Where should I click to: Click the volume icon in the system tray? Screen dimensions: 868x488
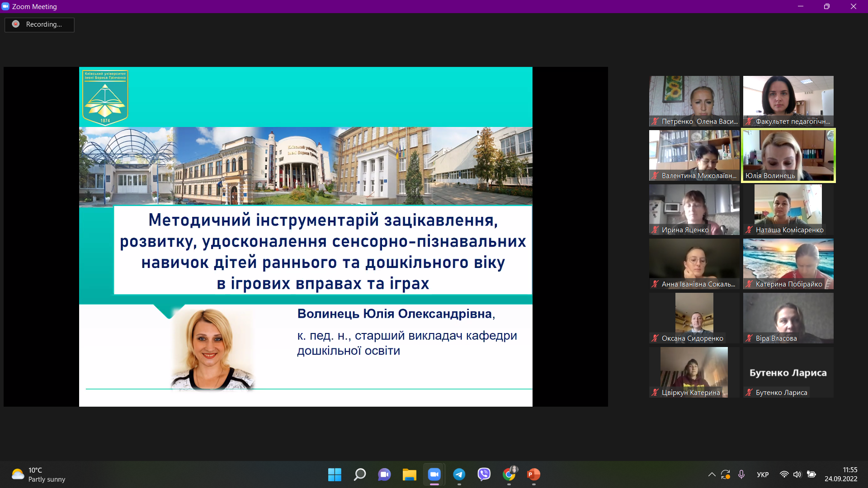pyautogui.click(x=797, y=474)
